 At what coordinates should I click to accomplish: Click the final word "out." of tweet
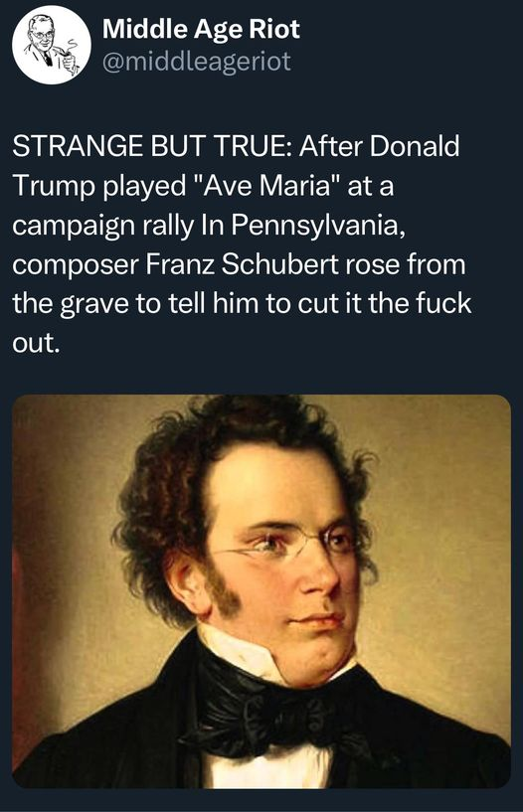34,343
